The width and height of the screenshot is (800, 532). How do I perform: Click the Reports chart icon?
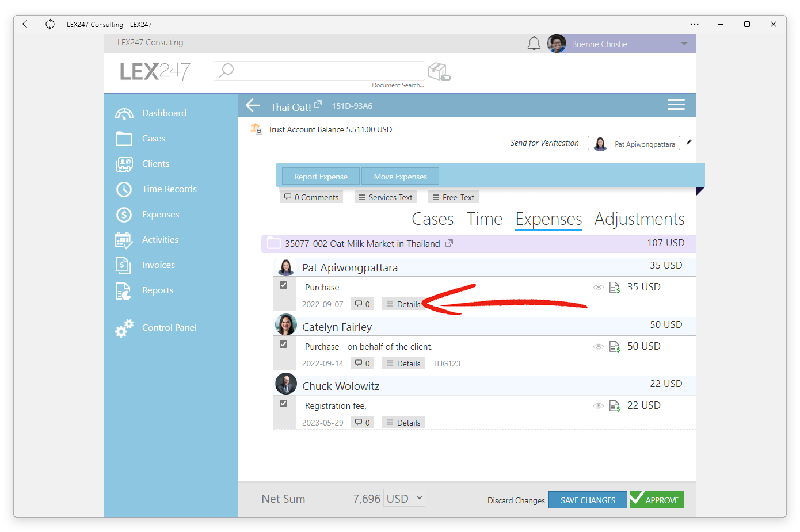click(123, 291)
